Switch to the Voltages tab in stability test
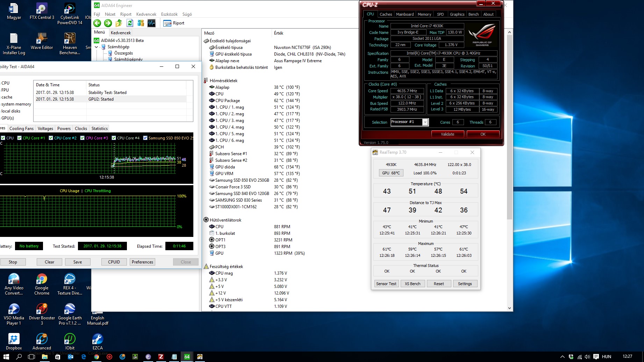Viewport: 644px width, 362px height. click(x=45, y=129)
